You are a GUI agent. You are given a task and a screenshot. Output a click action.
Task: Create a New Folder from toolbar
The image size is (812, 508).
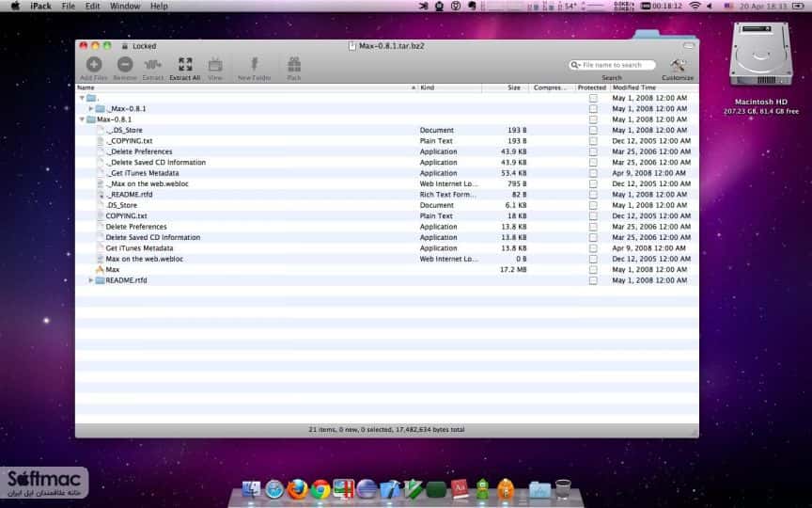pos(255,64)
